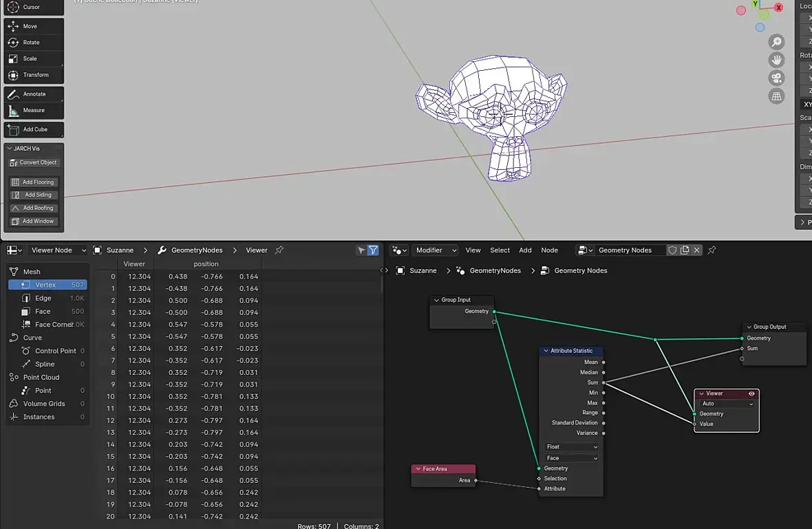
Task: Select the Rotate tool
Action: coord(34,43)
